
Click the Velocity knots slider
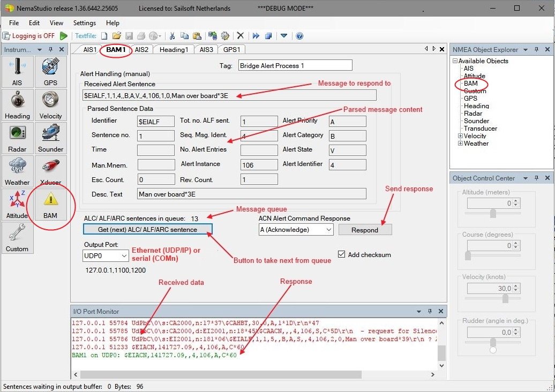505,299
